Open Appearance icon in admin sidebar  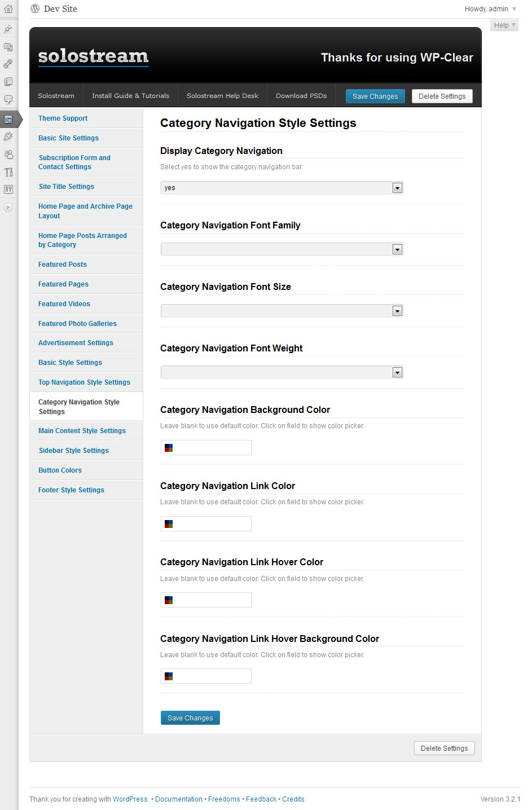pos(8,119)
